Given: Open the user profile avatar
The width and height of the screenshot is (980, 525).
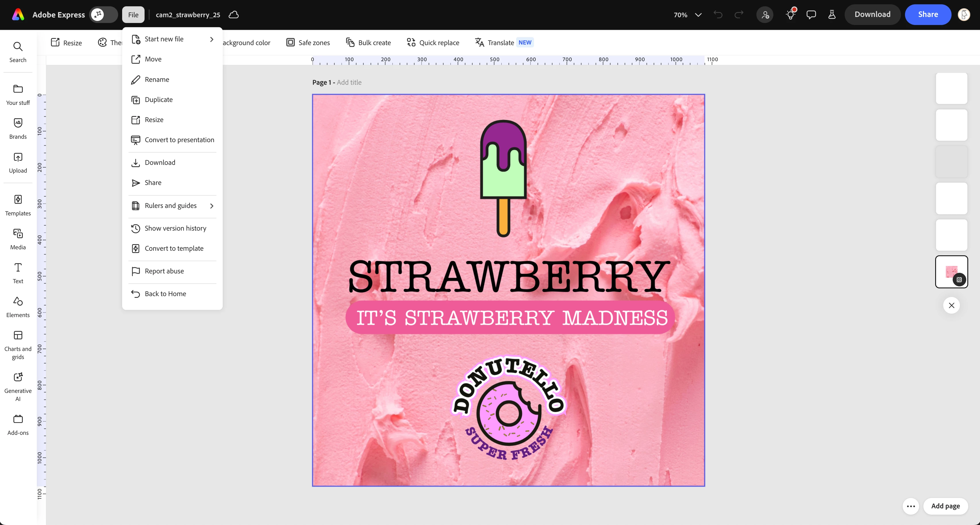Looking at the screenshot, I should coord(964,14).
